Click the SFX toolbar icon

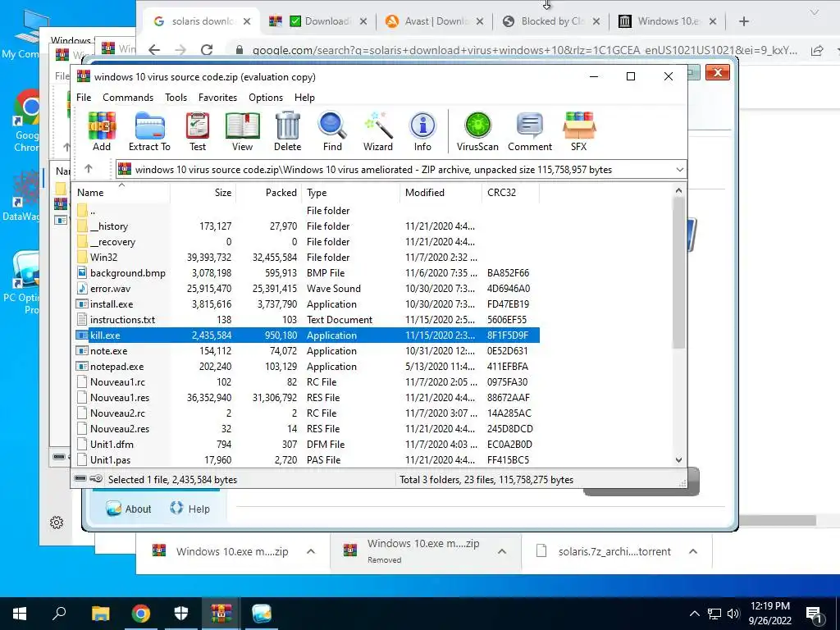tap(579, 132)
